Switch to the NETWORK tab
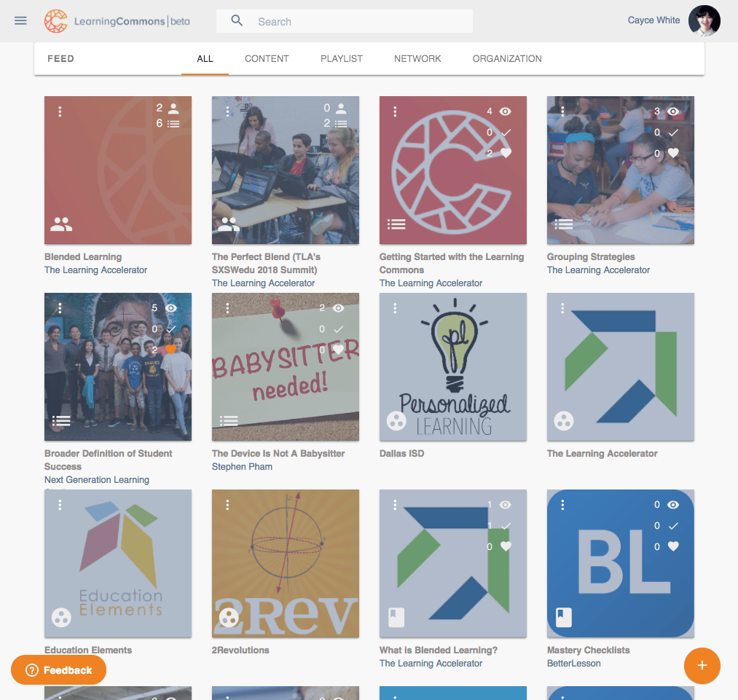This screenshot has height=700, width=738. pos(417,59)
